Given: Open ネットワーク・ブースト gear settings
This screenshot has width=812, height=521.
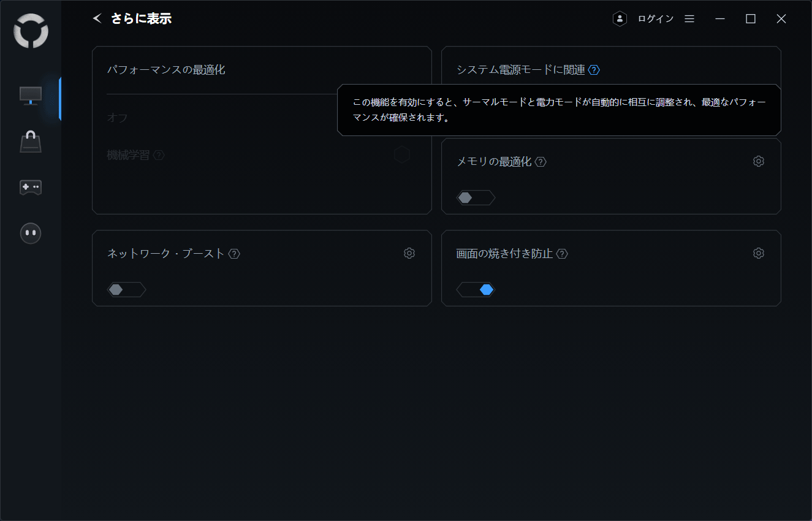Looking at the screenshot, I should (409, 253).
